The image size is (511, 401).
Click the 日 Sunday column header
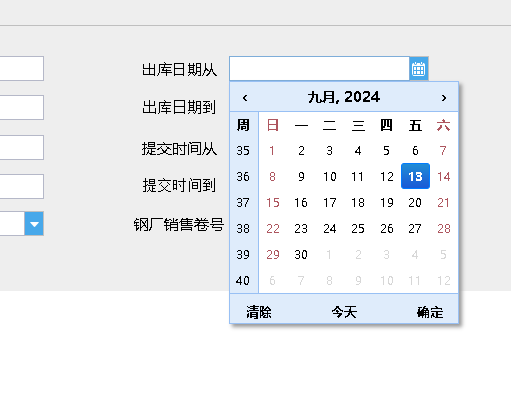[x=272, y=125]
